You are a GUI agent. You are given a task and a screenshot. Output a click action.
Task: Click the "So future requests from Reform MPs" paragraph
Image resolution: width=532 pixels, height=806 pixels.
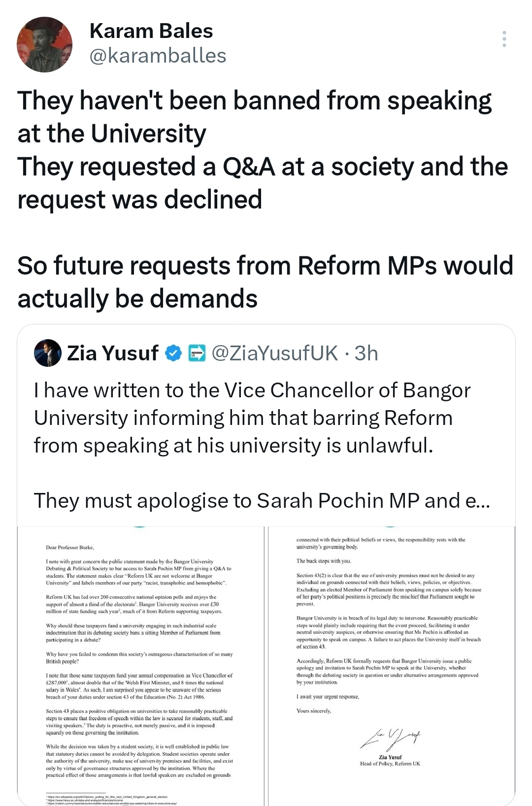tap(265, 282)
